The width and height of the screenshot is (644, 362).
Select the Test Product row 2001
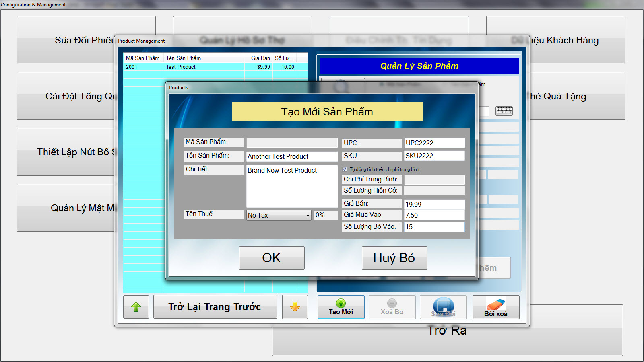click(x=181, y=67)
